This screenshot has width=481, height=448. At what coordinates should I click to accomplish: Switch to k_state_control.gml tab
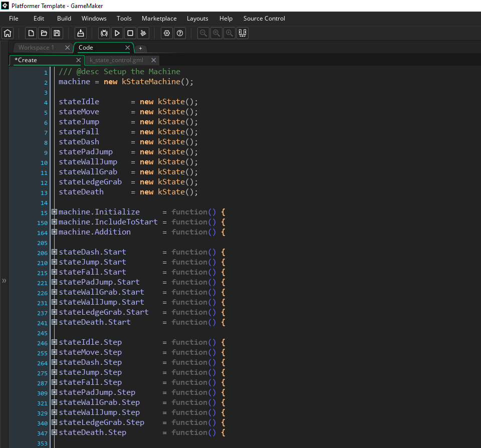tap(116, 60)
